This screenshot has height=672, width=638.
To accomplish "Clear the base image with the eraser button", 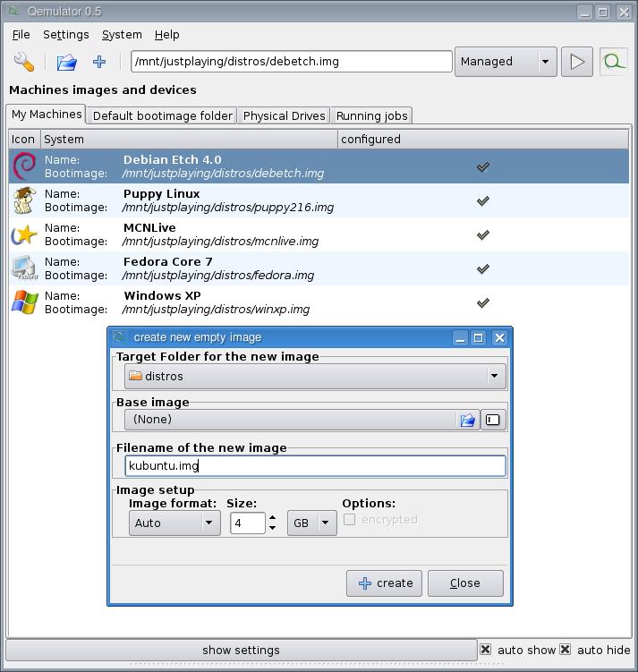I will (x=493, y=420).
